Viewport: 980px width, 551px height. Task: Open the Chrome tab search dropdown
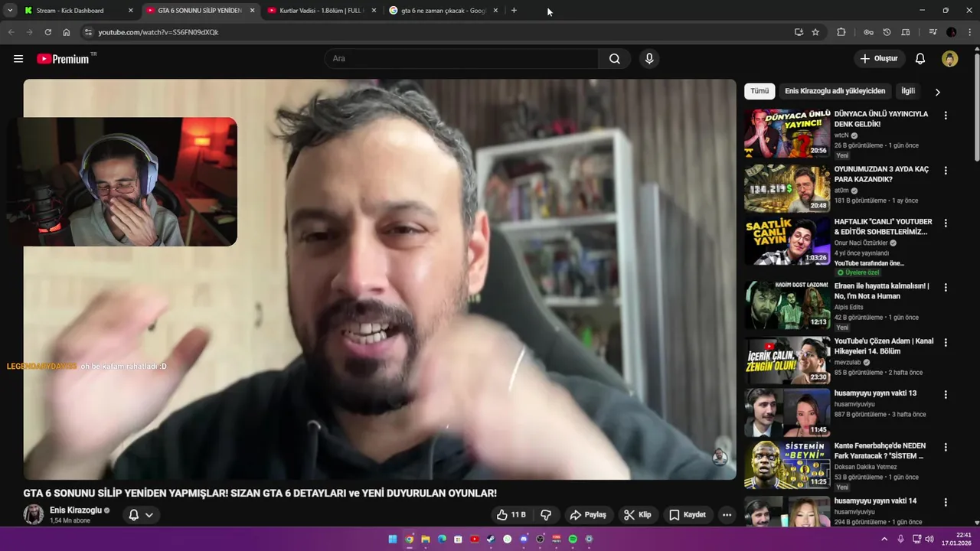coord(10,11)
